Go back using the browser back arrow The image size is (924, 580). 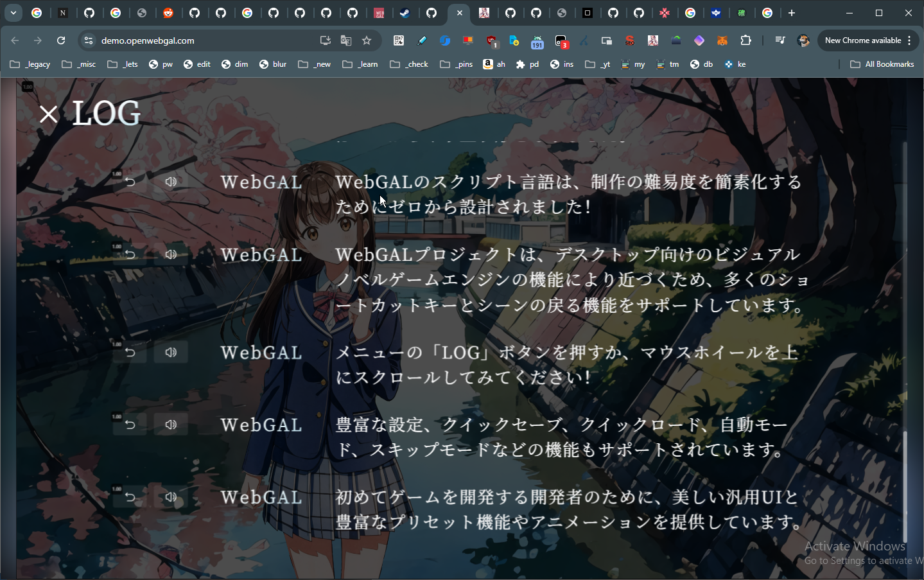(x=15, y=40)
